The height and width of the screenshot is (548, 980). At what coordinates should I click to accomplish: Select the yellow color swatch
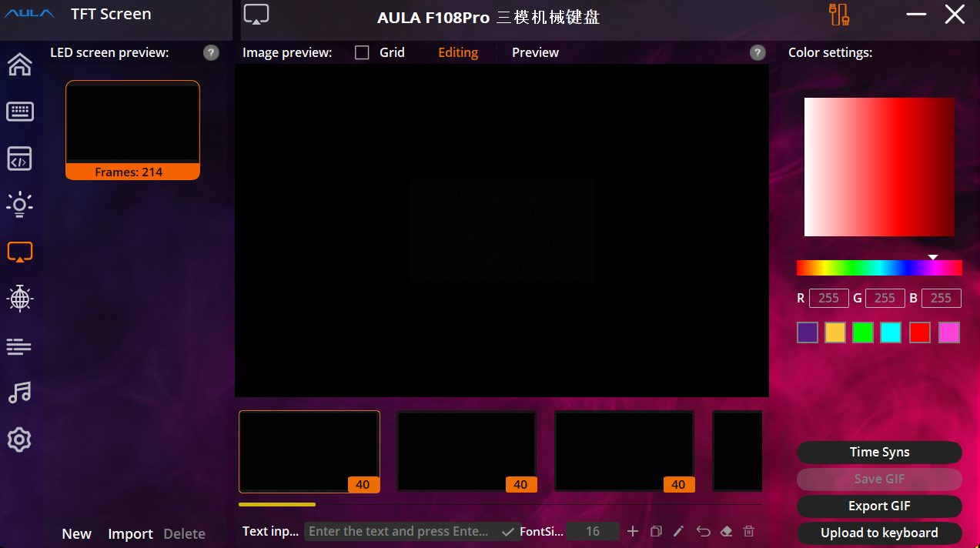point(835,332)
